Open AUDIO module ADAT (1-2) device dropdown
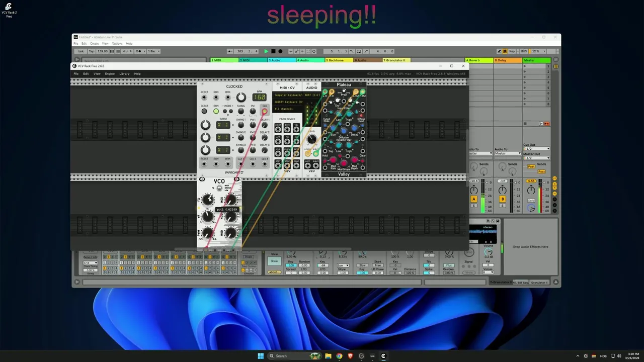 pyautogui.click(x=312, y=95)
